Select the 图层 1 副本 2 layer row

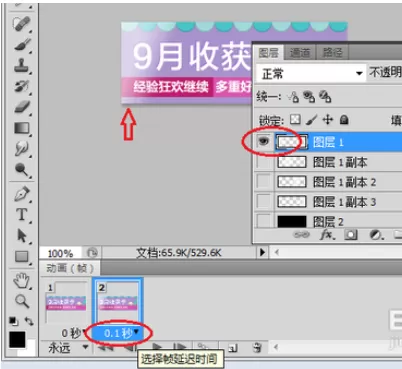coord(338,182)
